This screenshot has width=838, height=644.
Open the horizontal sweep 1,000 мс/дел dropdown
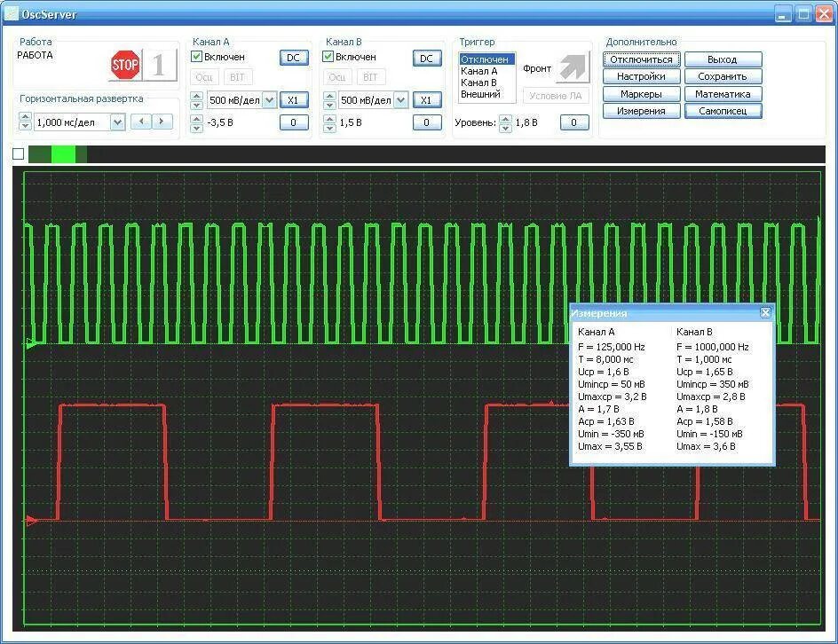click(117, 122)
